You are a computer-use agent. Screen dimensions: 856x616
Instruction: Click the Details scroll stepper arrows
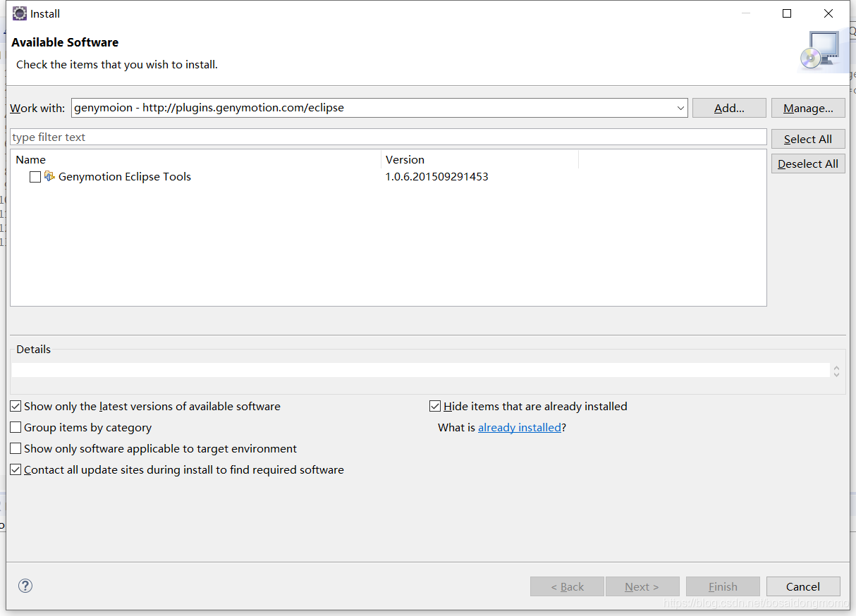(836, 370)
